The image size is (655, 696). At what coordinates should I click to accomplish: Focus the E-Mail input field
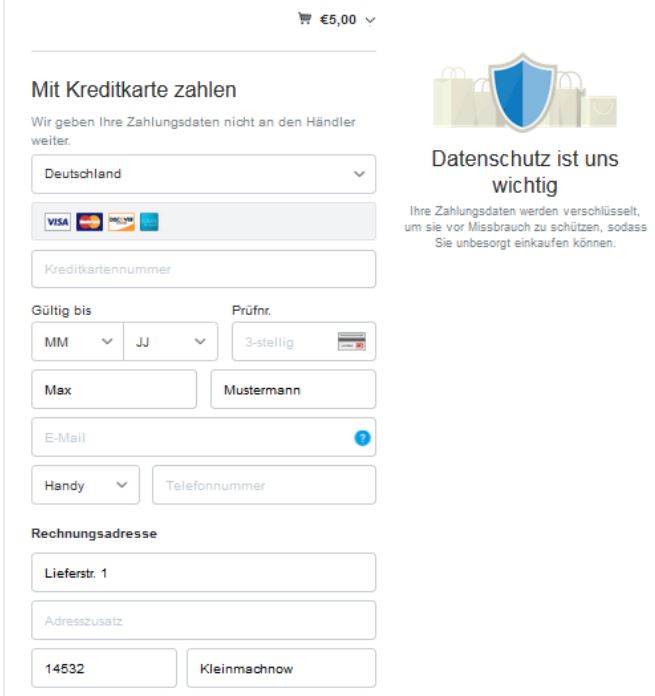204,437
